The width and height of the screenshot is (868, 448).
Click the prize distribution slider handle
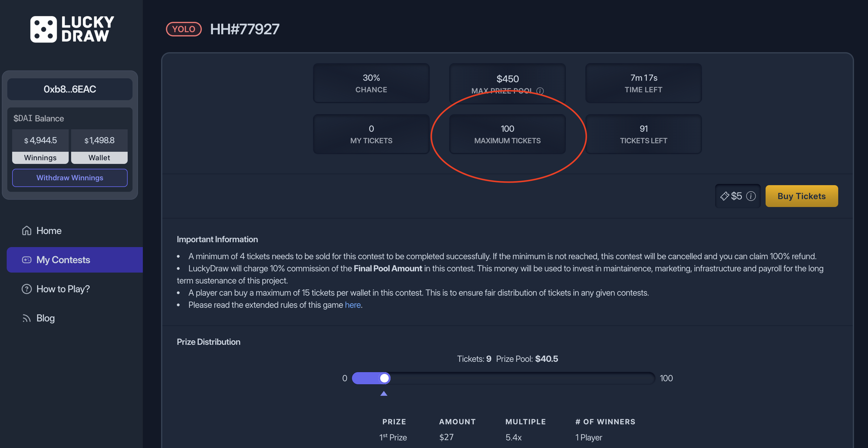384,378
